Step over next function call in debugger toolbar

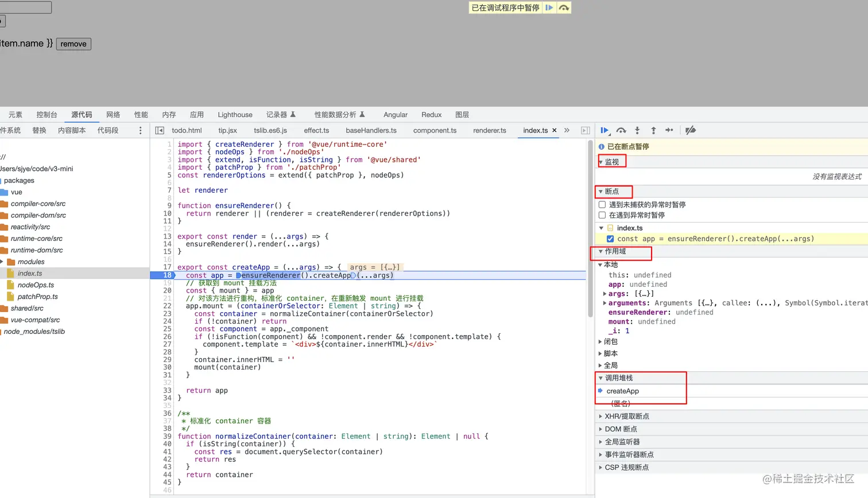pos(621,130)
